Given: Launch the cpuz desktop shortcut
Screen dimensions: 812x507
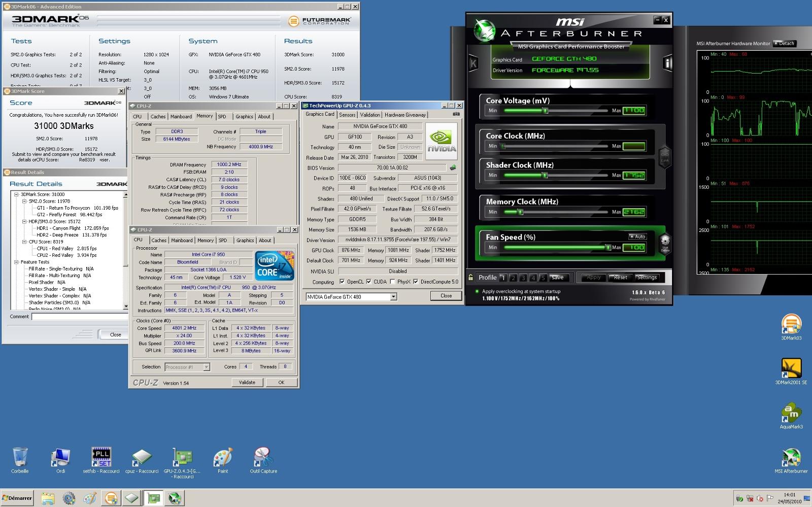Looking at the screenshot, I should (142, 460).
